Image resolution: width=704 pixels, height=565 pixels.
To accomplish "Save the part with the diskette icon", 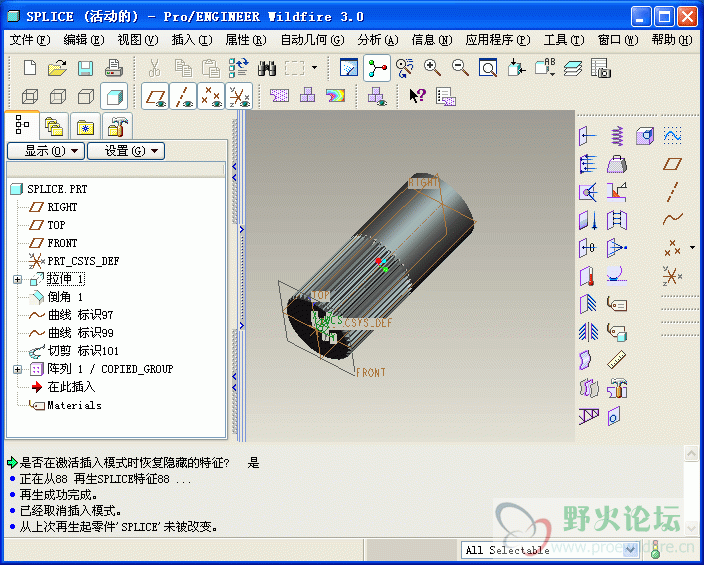I will tap(85, 68).
